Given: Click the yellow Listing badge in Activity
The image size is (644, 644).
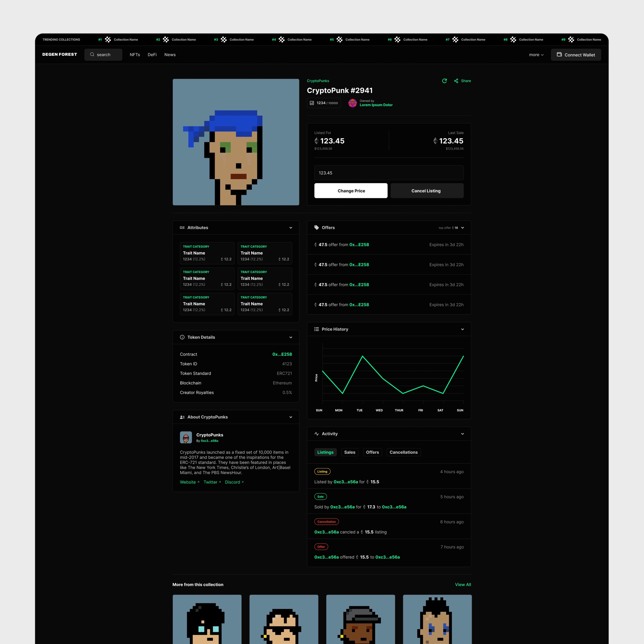Looking at the screenshot, I should coord(322,472).
